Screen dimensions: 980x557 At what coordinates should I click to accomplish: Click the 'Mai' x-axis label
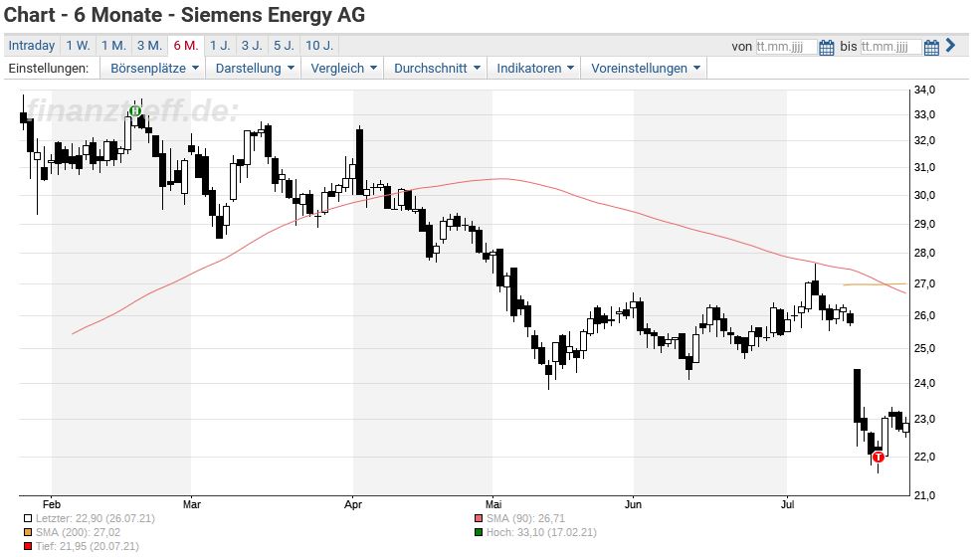(x=493, y=504)
